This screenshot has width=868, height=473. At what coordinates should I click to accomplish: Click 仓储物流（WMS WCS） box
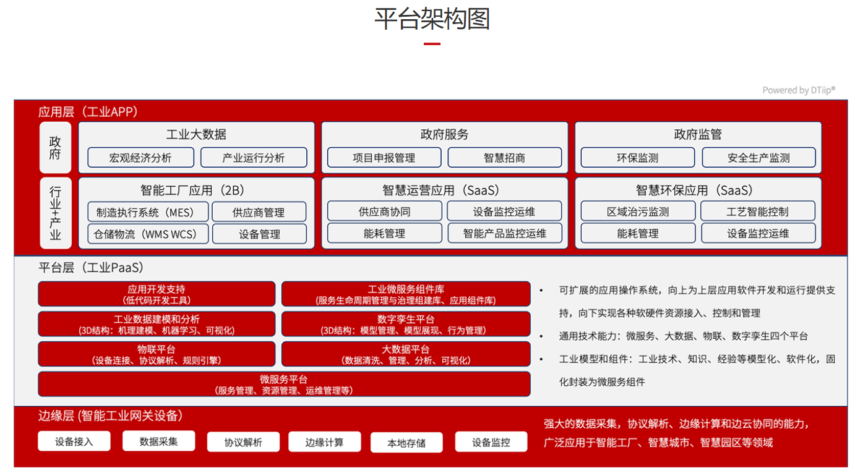148,234
